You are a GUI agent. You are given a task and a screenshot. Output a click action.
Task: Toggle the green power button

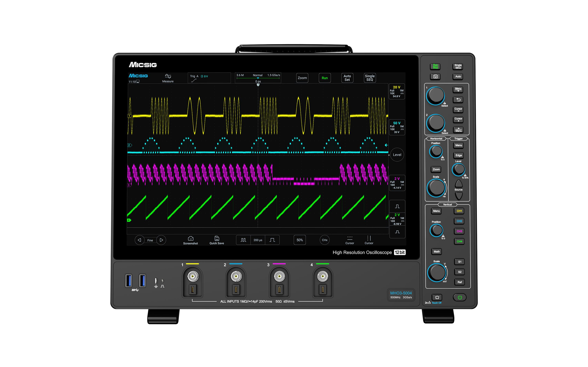460,297
